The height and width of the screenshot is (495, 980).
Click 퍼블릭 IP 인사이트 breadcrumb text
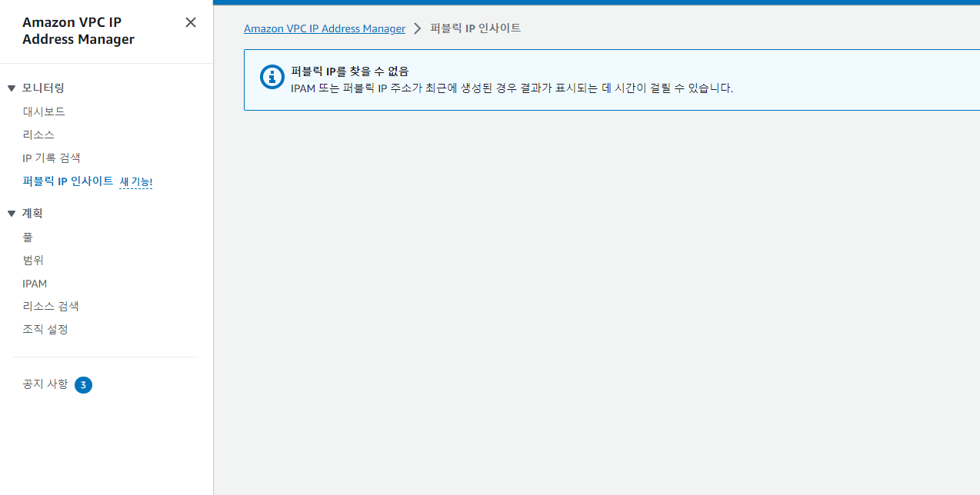coord(475,28)
